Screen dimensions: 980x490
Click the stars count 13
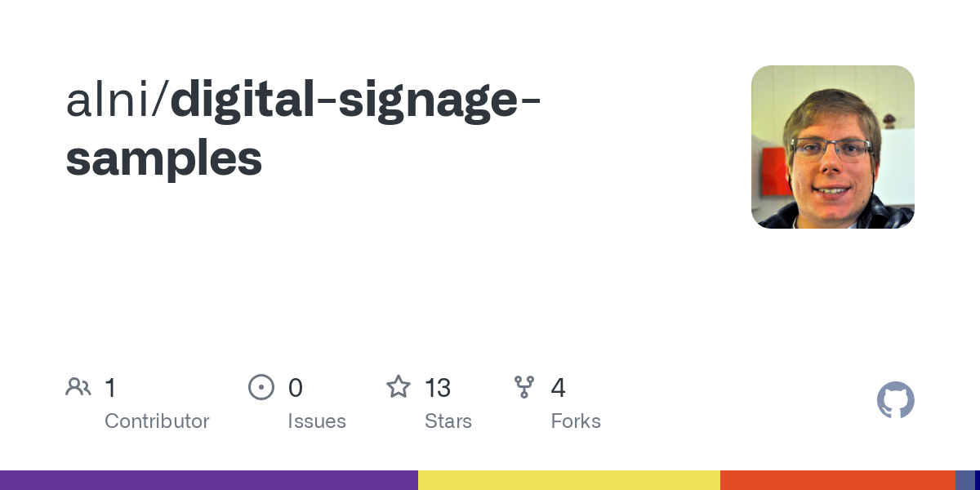(x=438, y=388)
